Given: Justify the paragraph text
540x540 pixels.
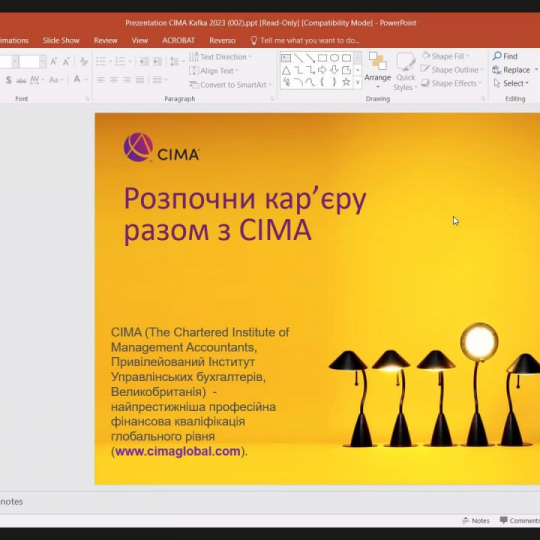Looking at the screenshot, I should coord(140,80).
